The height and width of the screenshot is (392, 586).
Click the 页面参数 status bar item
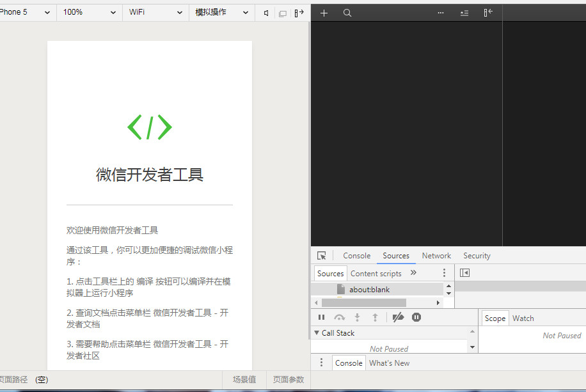point(288,380)
